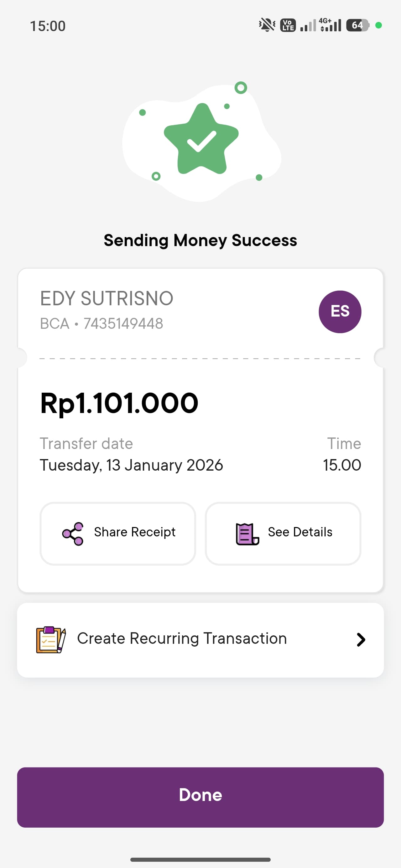Tap the transfer date Tuesday, 13 January 2026
The width and height of the screenshot is (401, 868).
tap(131, 465)
